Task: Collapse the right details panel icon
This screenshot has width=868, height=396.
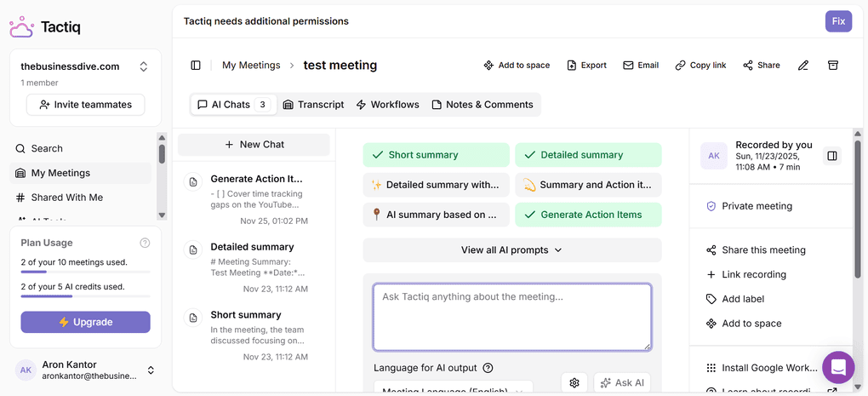Action: [832, 156]
